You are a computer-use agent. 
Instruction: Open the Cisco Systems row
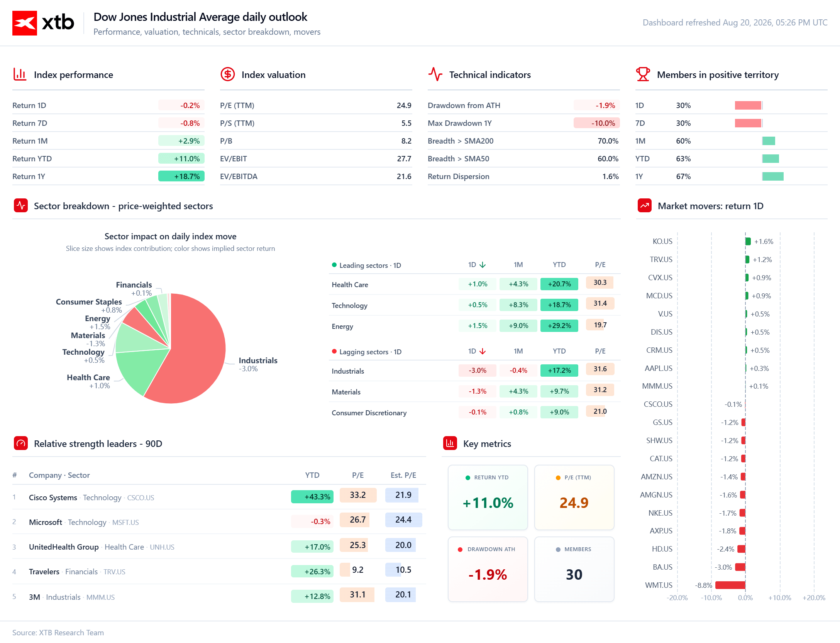point(219,497)
